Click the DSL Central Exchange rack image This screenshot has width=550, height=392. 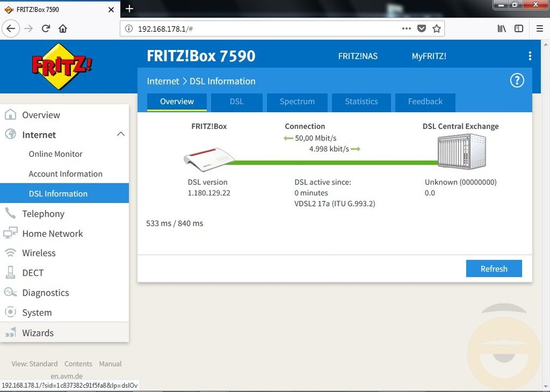click(462, 152)
